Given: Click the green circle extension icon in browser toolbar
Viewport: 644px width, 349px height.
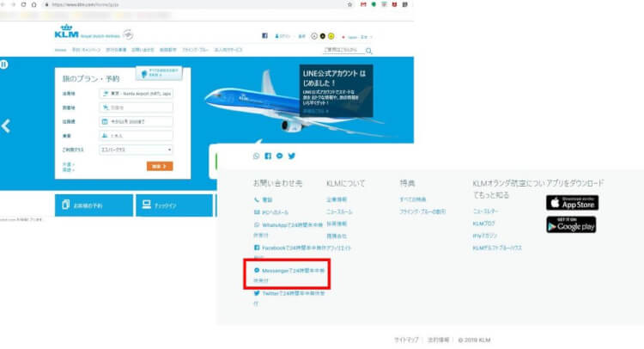Looking at the screenshot, I should tap(374, 4).
